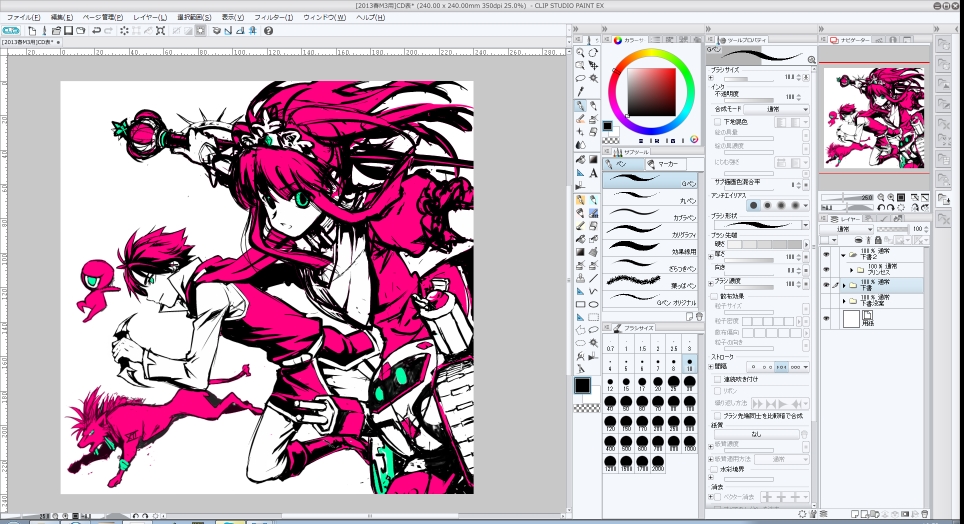Select the Pen tool in the tool palette
The image size is (964, 524).
point(580,106)
